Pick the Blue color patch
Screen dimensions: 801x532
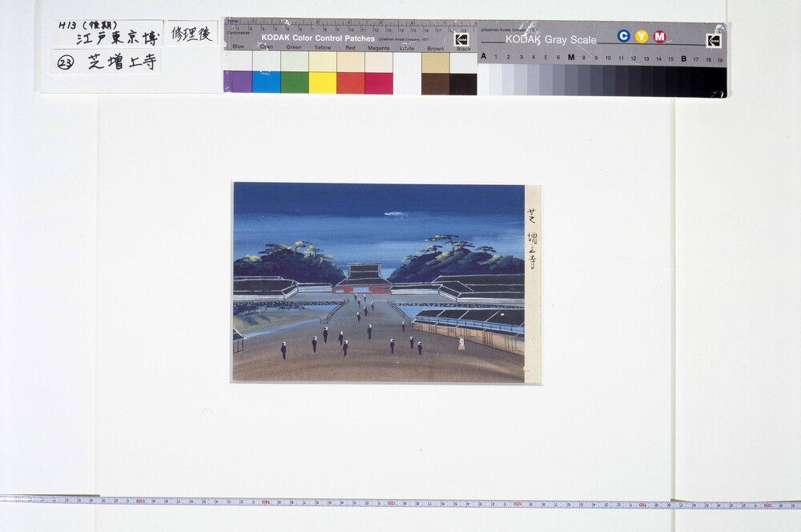(x=238, y=82)
